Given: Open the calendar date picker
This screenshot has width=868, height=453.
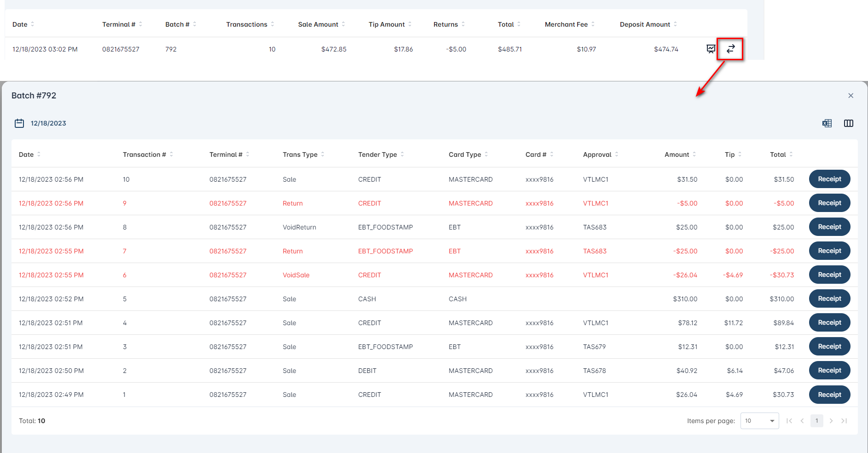Looking at the screenshot, I should (19, 123).
